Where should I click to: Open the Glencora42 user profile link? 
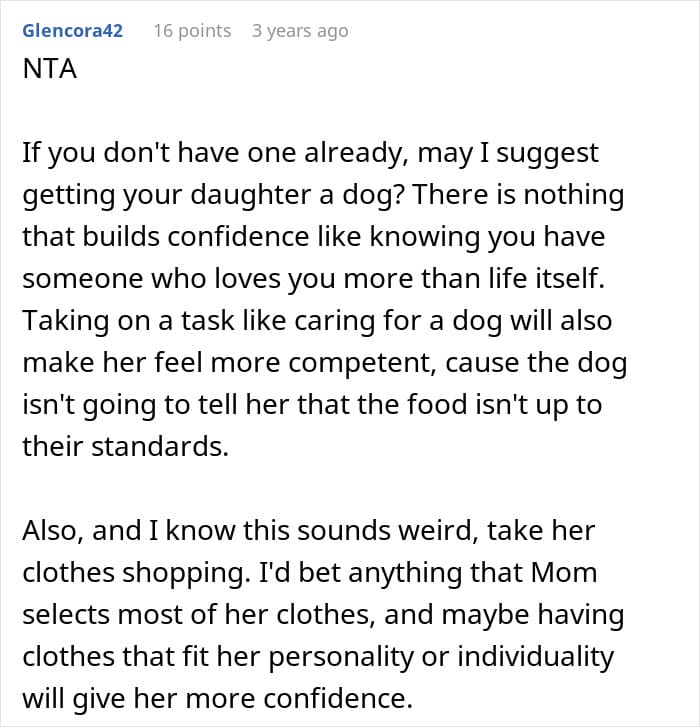coord(71,31)
